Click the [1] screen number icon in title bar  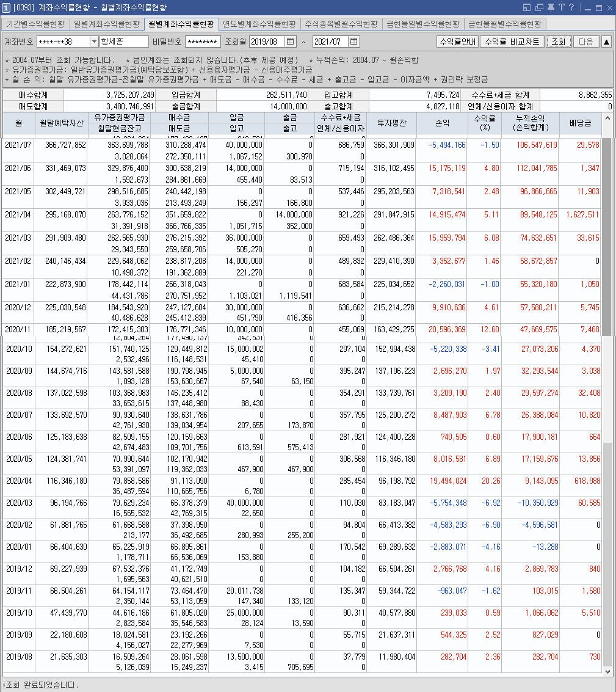[x=6, y=7]
